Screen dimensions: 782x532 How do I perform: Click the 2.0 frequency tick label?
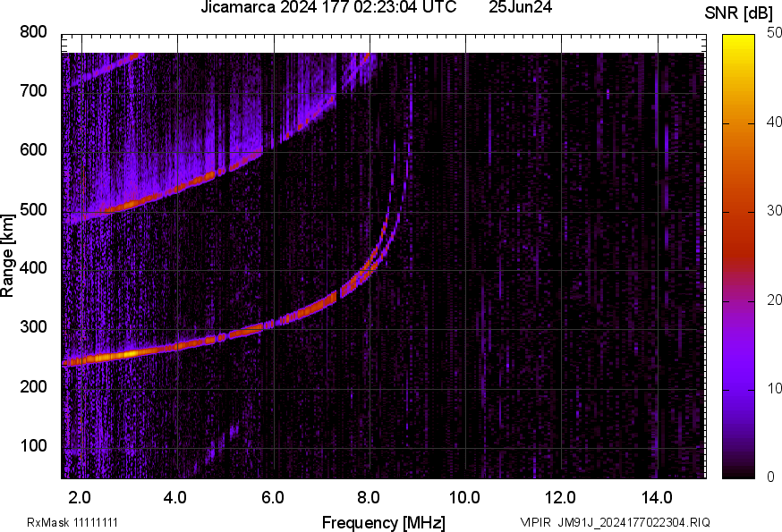click(x=81, y=495)
